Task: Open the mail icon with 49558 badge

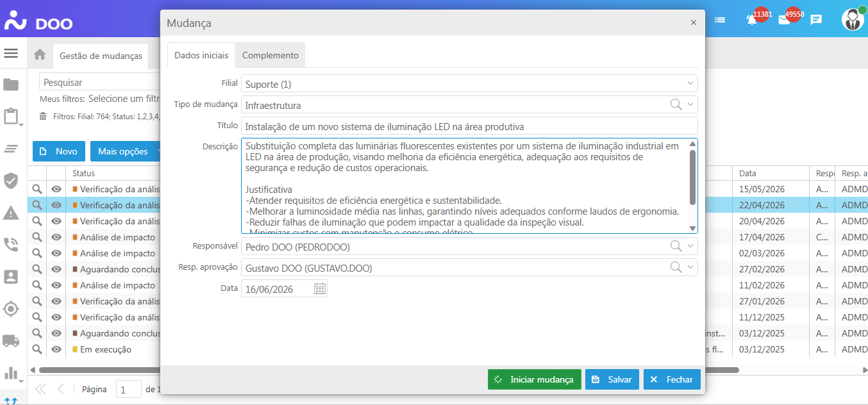Action: (x=784, y=20)
